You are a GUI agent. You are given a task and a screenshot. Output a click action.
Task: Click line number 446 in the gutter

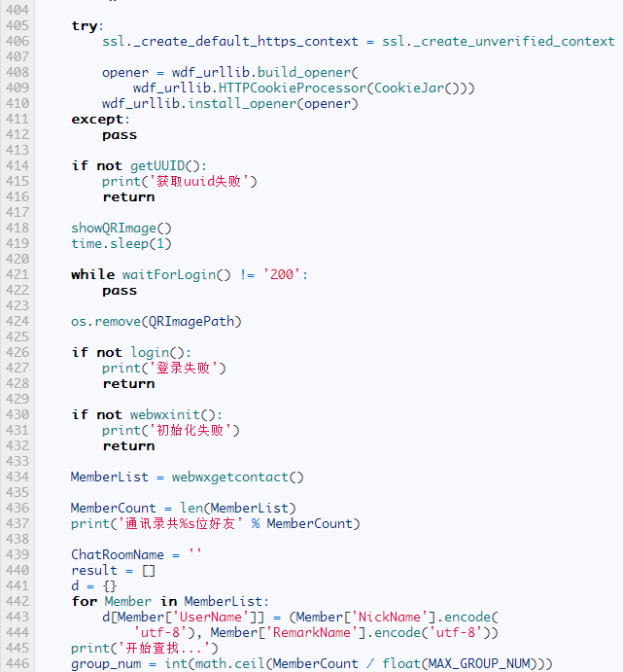[x=17, y=664]
